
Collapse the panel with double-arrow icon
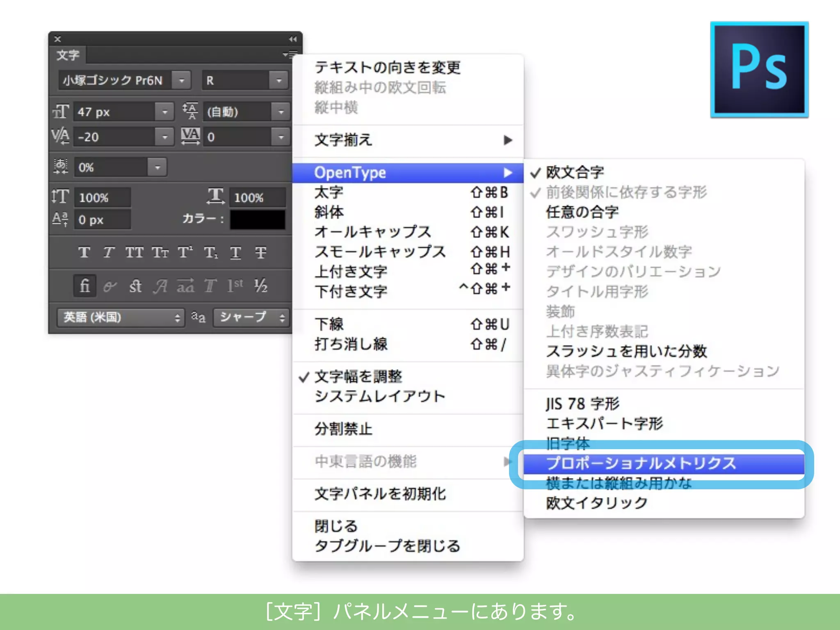(x=292, y=39)
